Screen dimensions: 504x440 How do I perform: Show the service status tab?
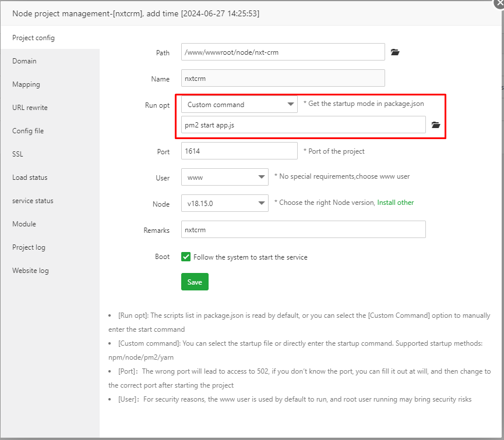coord(33,201)
